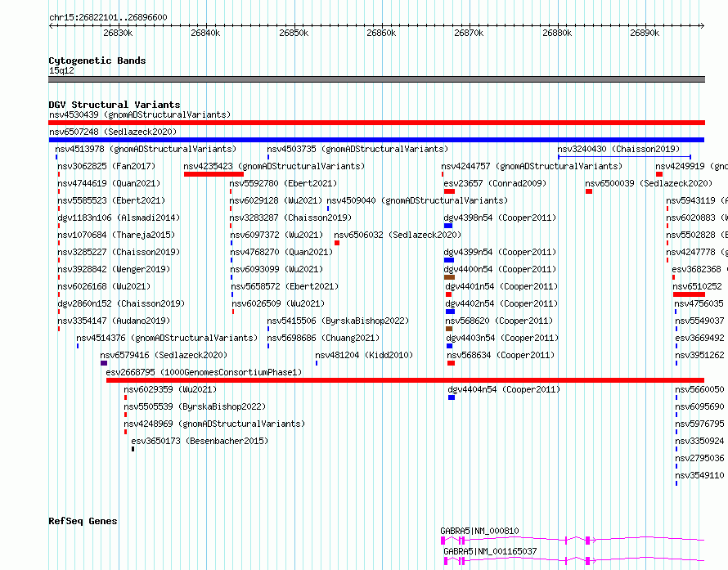Click nsv568634 Cooper2011 variant label
The width and height of the screenshot is (728, 570).
coord(501,355)
